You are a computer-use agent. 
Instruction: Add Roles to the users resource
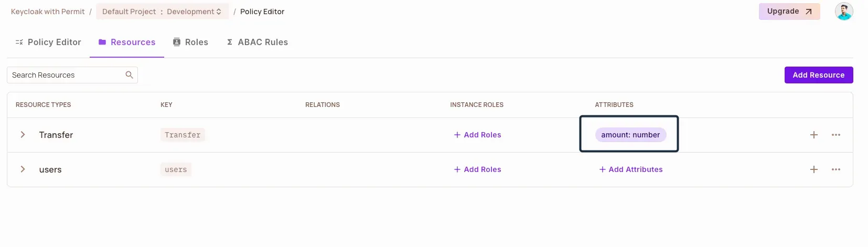pos(477,169)
